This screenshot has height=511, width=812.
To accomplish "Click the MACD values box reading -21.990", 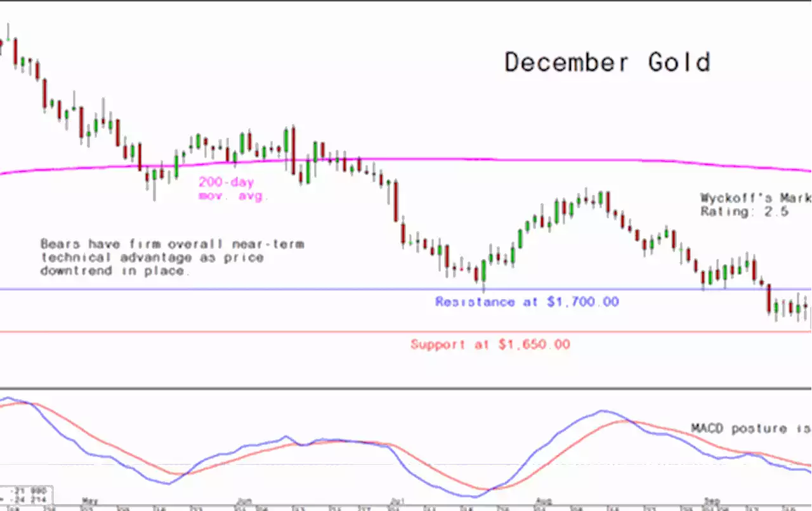I will coord(26,496).
